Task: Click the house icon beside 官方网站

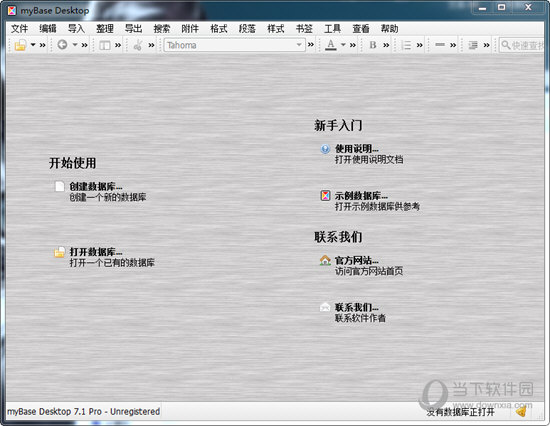Action: pyautogui.click(x=325, y=260)
